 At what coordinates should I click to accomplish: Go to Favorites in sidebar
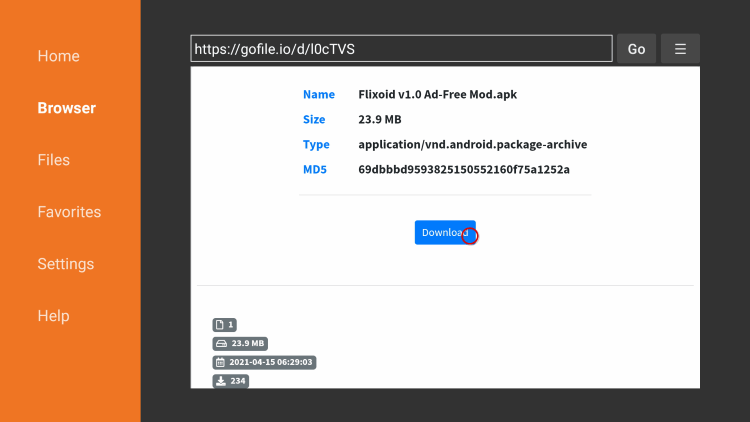69,212
